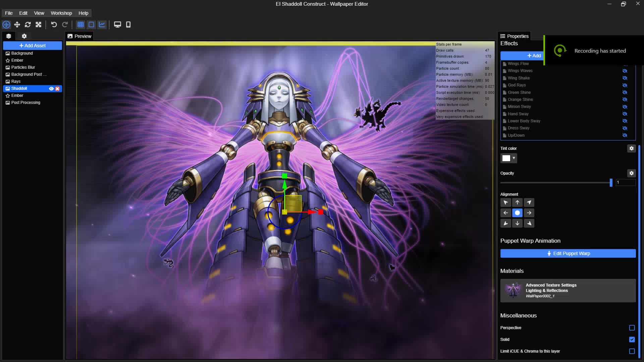Image resolution: width=644 pixels, height=362 pixels.
Task: Uncheck the Solid checkbox
Action: [x=632, y=340]
